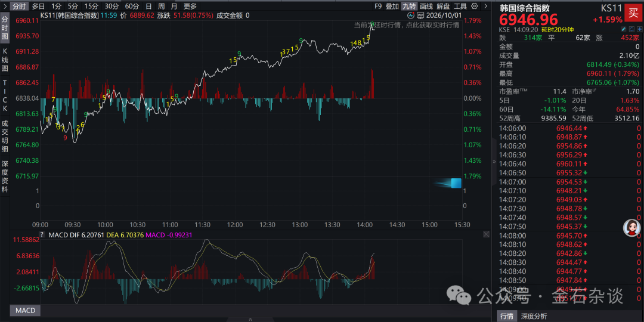Open the 工具 tools menu
Screen dimensions: 644x322
coord(460,6)
